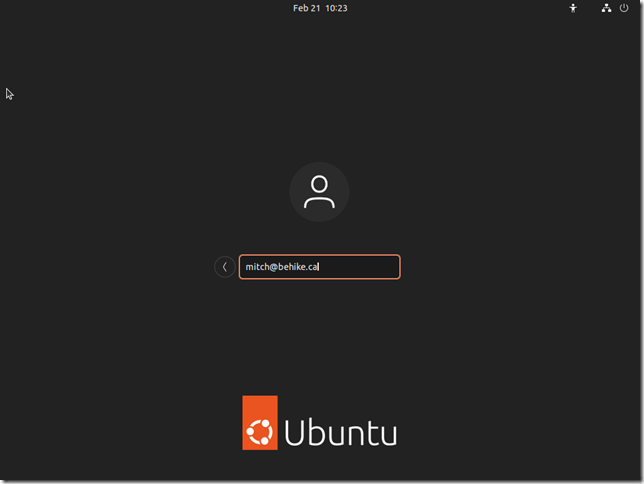This screenshot has height=484, width=644.
Task: Return to the user list with back button
Action: click(224, 267)
